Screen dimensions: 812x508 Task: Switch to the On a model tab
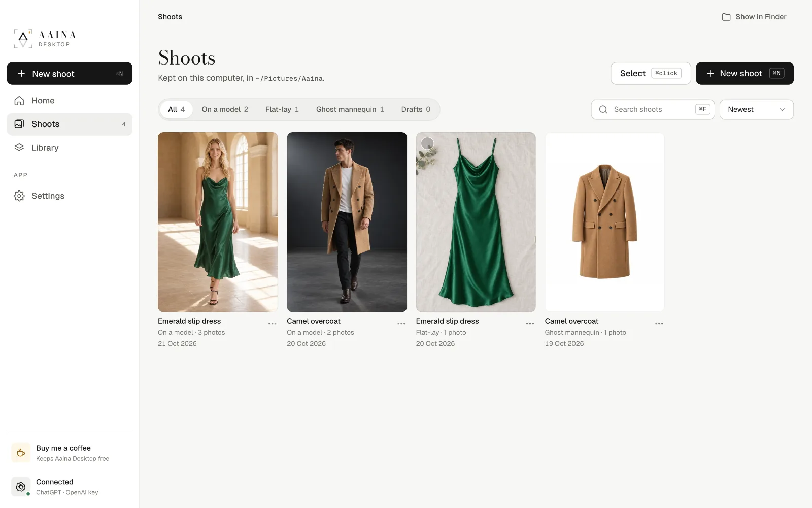225,109
